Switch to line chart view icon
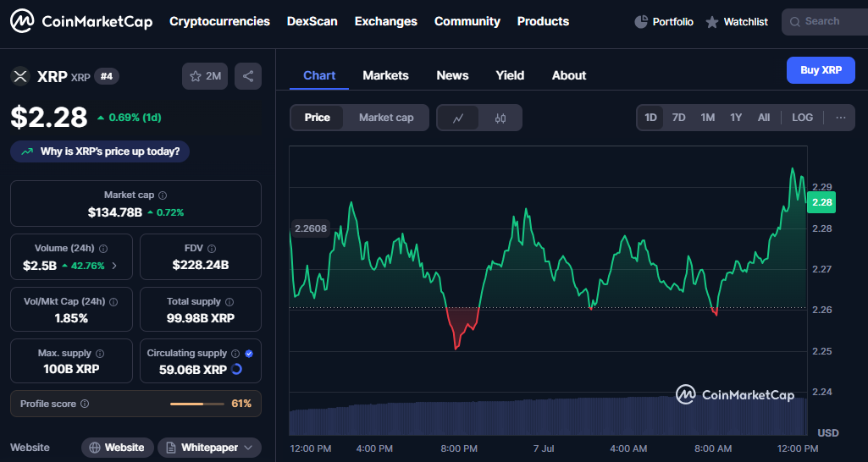The height and width of the screenshot is (462, 868). click(458, 118)
